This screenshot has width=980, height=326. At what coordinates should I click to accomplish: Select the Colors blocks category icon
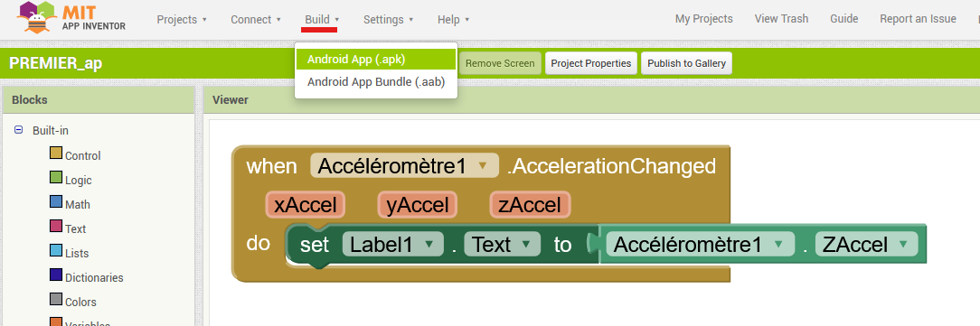pyautogui.click(x=56, y=299)
